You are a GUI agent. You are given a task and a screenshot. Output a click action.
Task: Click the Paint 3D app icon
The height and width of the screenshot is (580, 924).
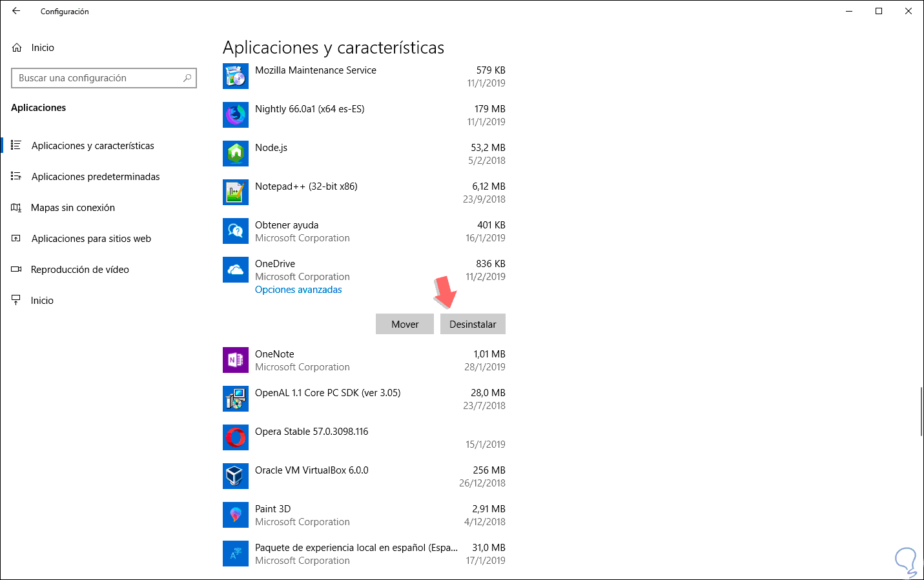pos(236,515)
